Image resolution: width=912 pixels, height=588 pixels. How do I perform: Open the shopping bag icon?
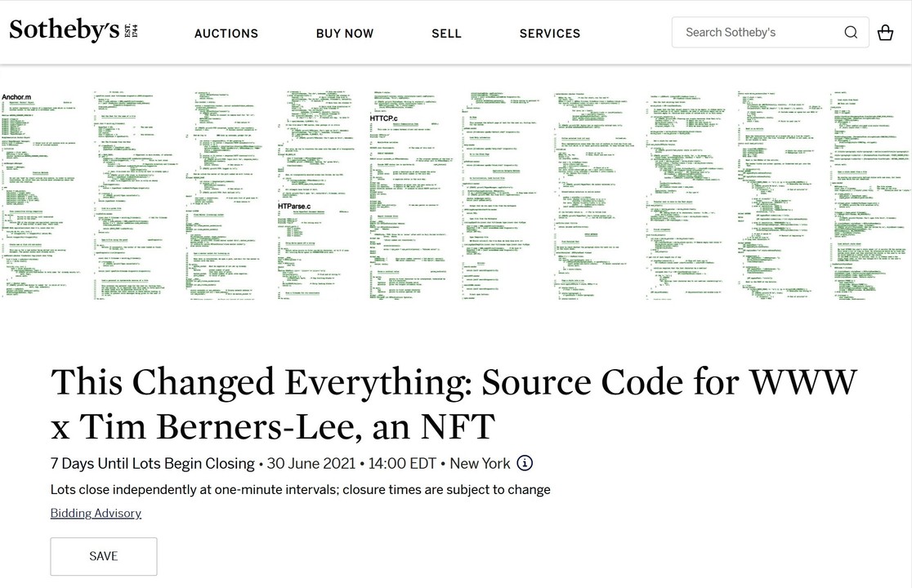[885, 33]
